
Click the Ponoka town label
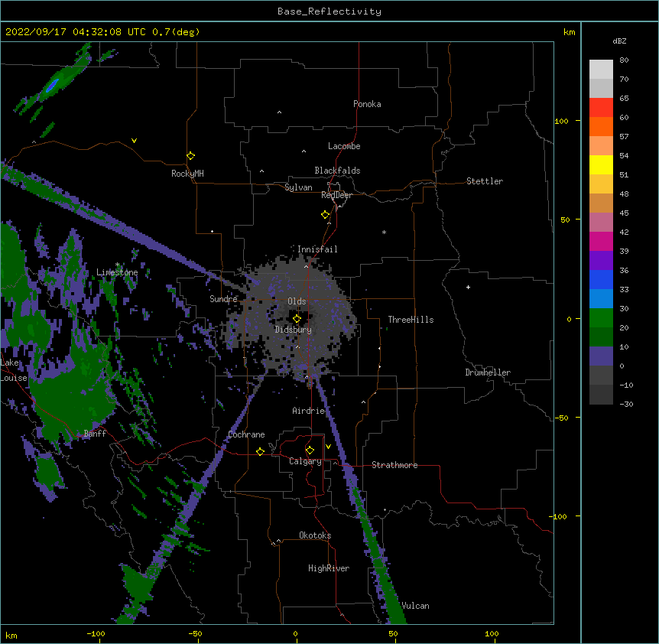click(367, 104)
